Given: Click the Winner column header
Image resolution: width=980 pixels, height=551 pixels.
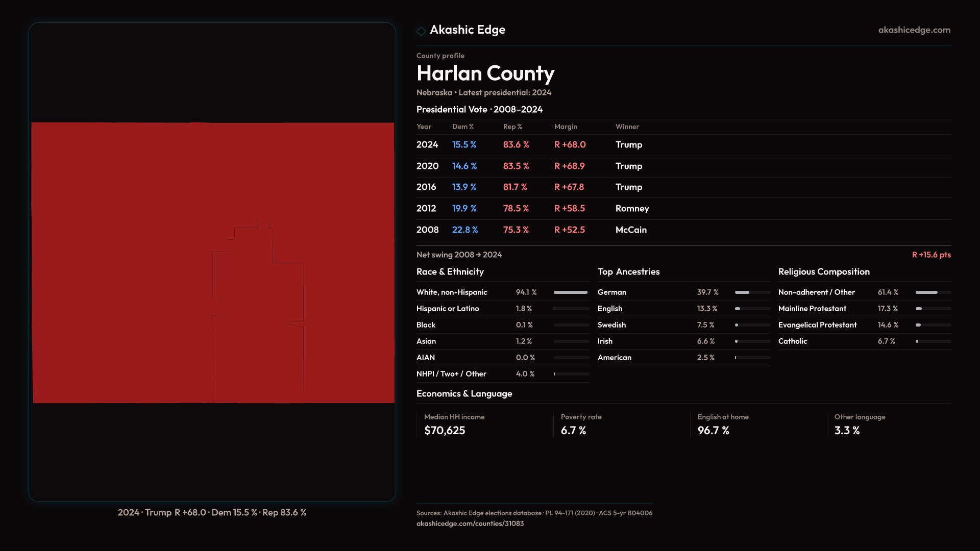Looking at the screenshot, I should [627, 127].
